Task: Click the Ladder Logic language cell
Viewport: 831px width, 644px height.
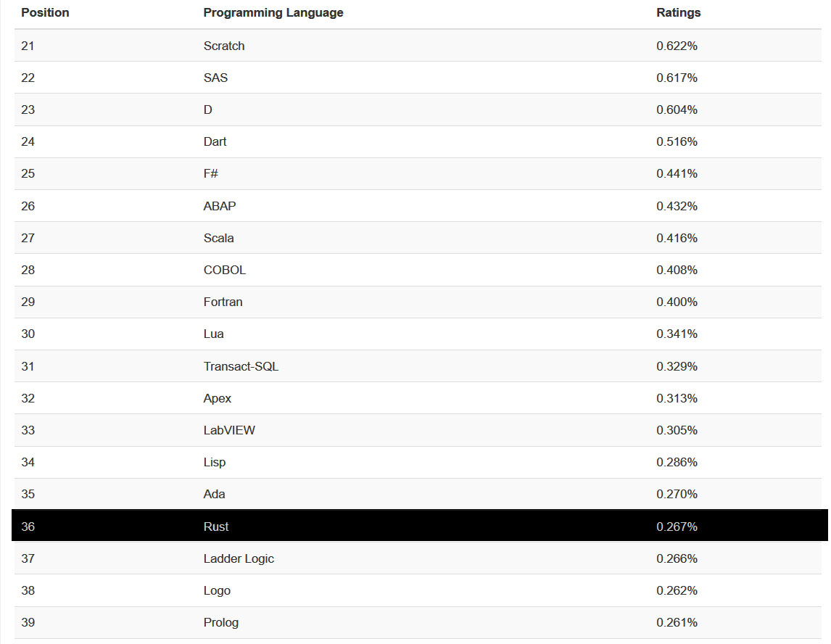Action: coord(239,558)
